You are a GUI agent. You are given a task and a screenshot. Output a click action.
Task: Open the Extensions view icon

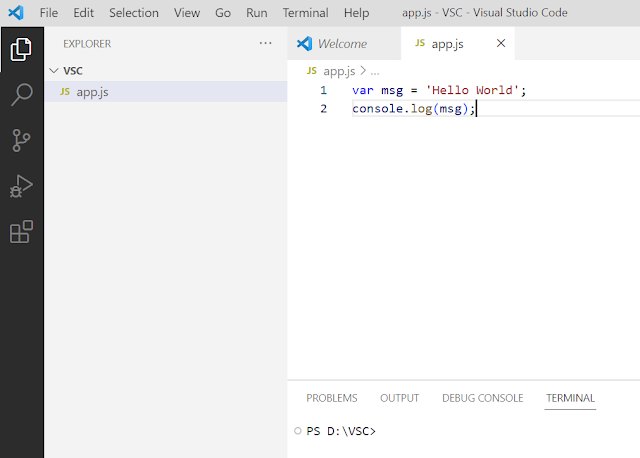coord(21,231)
